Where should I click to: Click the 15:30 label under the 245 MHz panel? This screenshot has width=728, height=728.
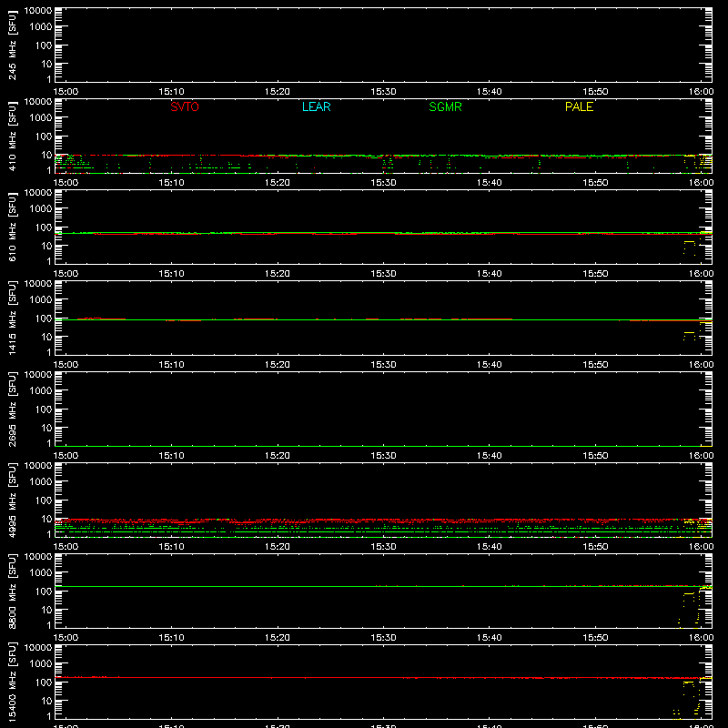tap(383, 92)
